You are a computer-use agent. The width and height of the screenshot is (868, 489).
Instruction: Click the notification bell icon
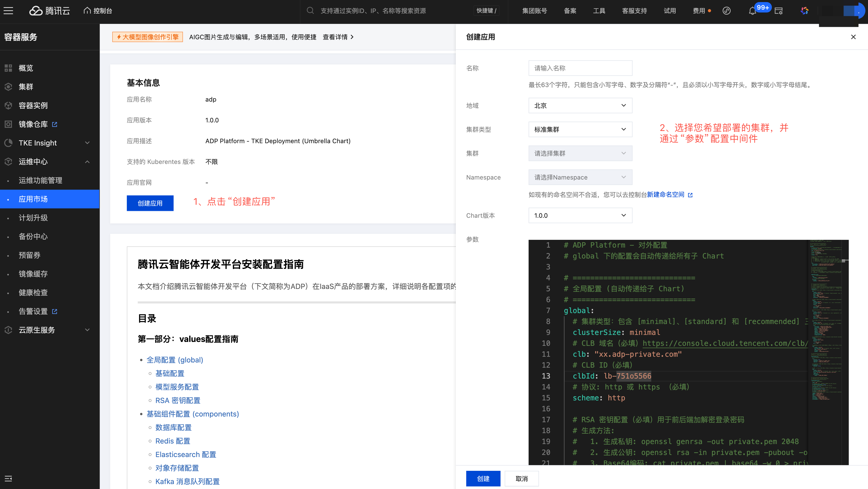[752, 11]
